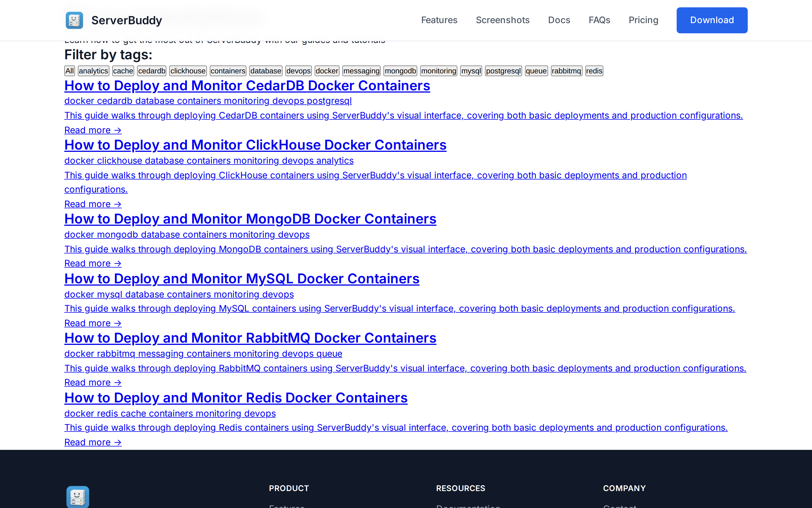Image resolution: width=812 pixels, height=508 pixels.
Task: Click Read more under RabbitMQ guide
Action: click(x=93, y=382)
